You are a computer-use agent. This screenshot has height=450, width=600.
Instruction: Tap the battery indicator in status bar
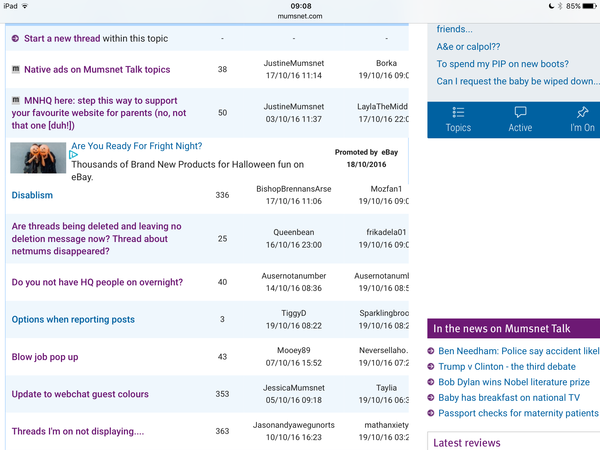coord(589,6)
